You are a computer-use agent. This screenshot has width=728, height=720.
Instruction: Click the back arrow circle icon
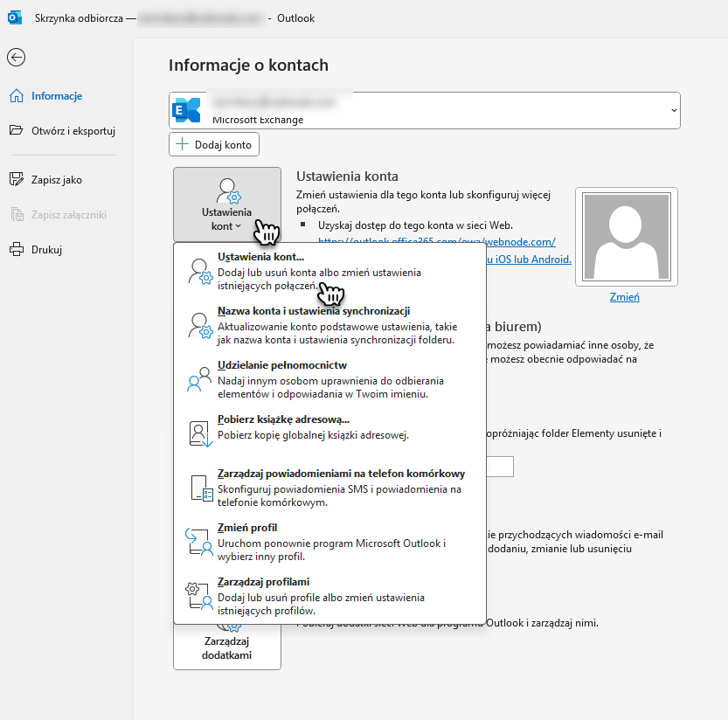tap(17, 58)
